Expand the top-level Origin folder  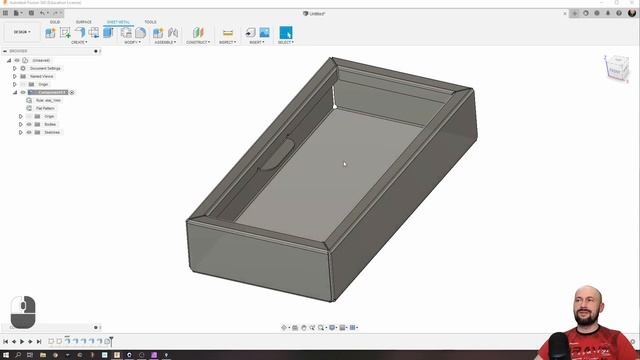[15, 84]
